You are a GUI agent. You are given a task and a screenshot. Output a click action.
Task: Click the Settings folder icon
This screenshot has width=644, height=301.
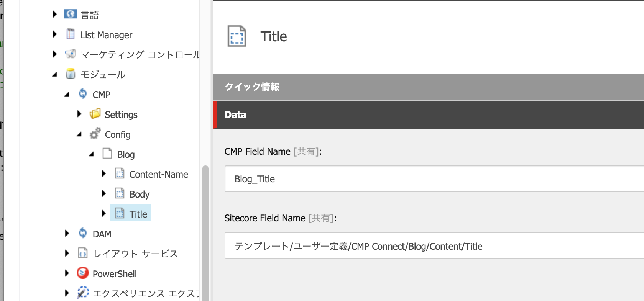(95, 114)
